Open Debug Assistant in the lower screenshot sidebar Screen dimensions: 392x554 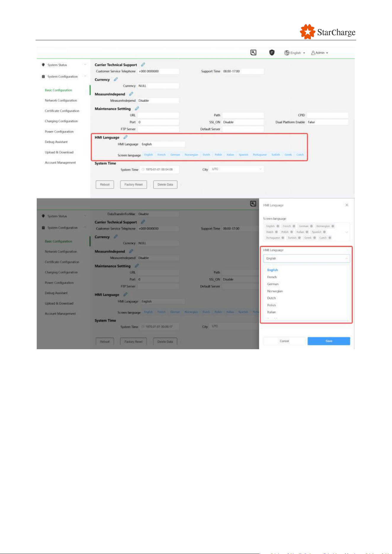56,293
